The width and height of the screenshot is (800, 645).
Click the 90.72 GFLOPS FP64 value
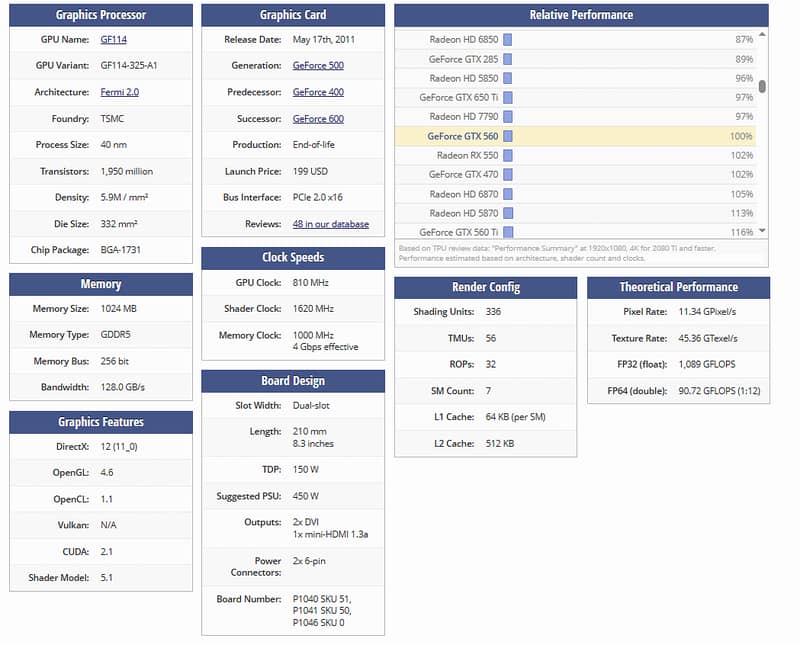point(719,390)
